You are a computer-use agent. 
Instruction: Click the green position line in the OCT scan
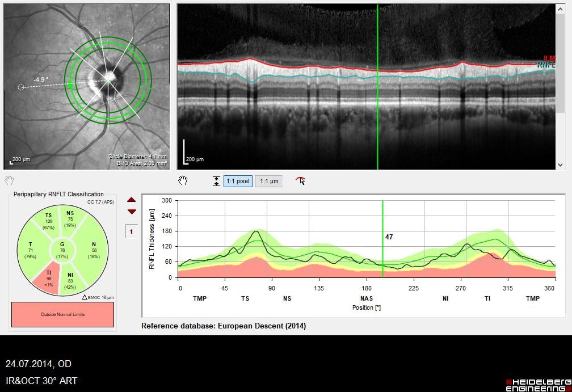pos(378,113)
